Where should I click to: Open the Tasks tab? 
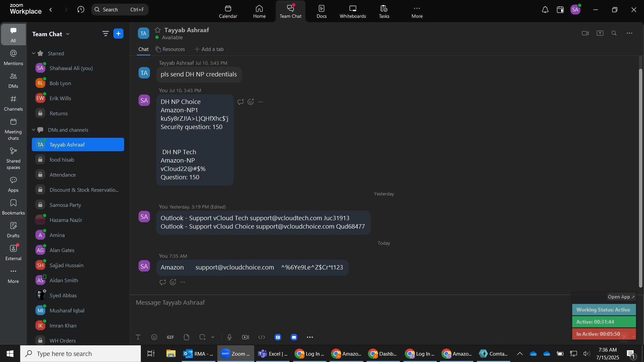(384, 11)
